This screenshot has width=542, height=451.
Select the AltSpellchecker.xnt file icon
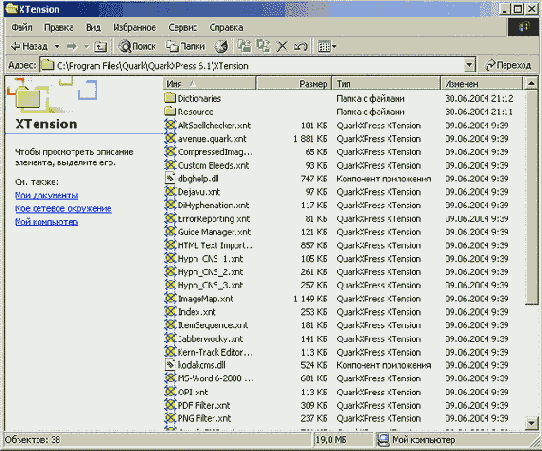(170, 125)
